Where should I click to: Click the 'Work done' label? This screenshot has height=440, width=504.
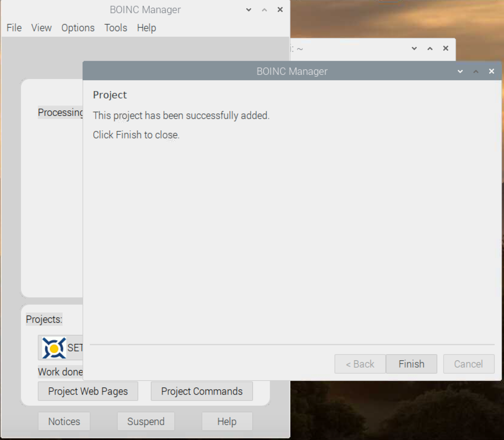click(60, 372)
